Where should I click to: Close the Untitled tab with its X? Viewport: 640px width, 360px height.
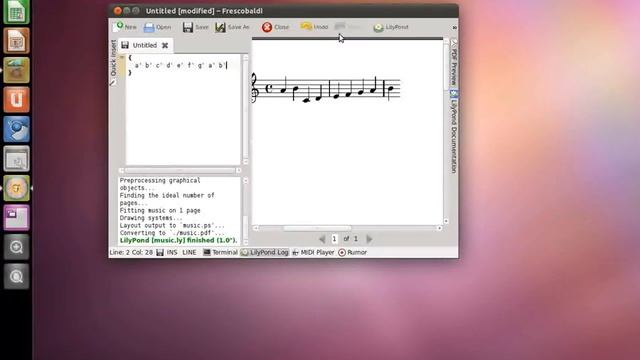point(165,45)
